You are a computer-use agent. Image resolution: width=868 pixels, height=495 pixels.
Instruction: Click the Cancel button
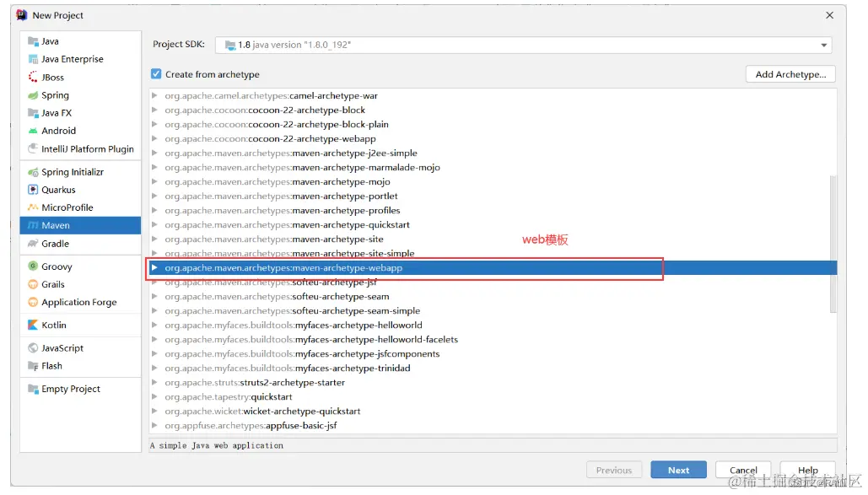(x=743, y=470)
